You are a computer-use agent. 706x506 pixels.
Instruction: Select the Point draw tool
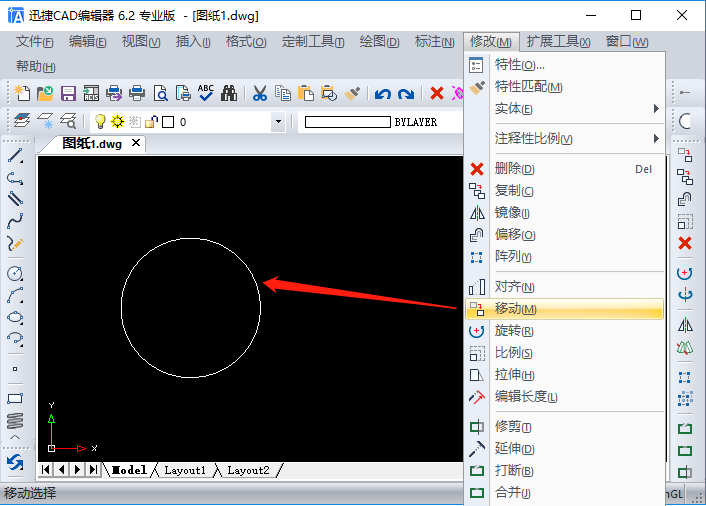pos(15,369)
